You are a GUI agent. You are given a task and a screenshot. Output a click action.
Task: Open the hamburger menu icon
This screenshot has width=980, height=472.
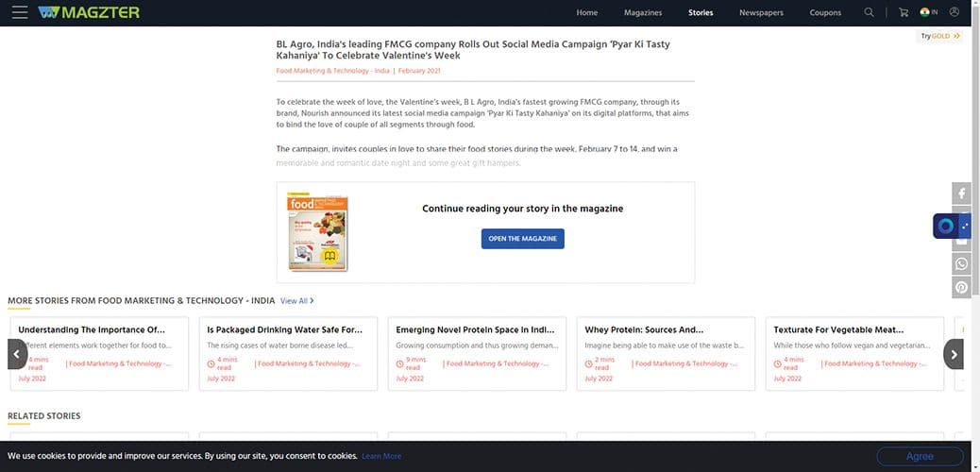(x=20, y=12)
